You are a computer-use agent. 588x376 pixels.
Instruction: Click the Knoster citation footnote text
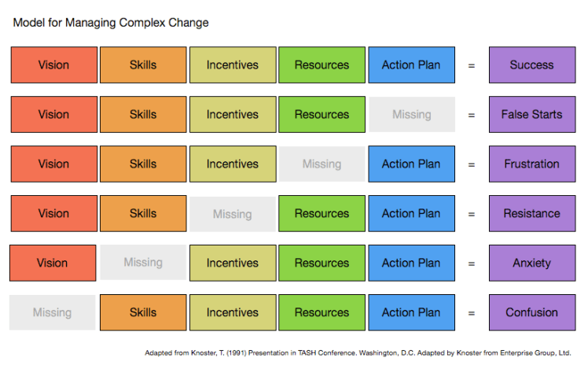coord(357,353)
